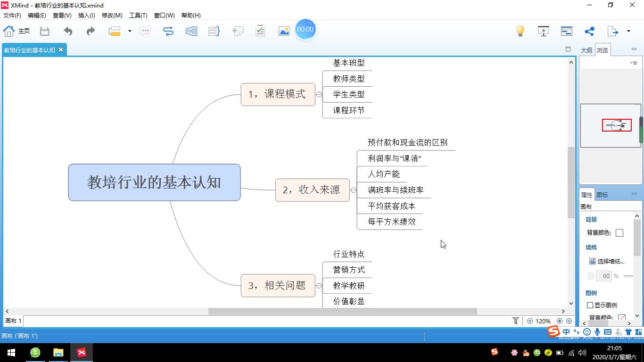Add a summary bracket

(215, 31)
